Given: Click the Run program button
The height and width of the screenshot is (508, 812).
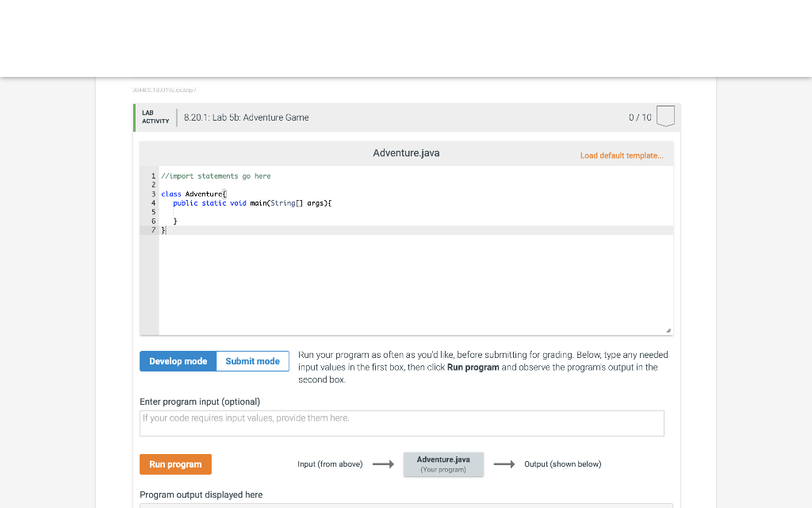Looking at the screenshot, I should [x=175, y=464].
